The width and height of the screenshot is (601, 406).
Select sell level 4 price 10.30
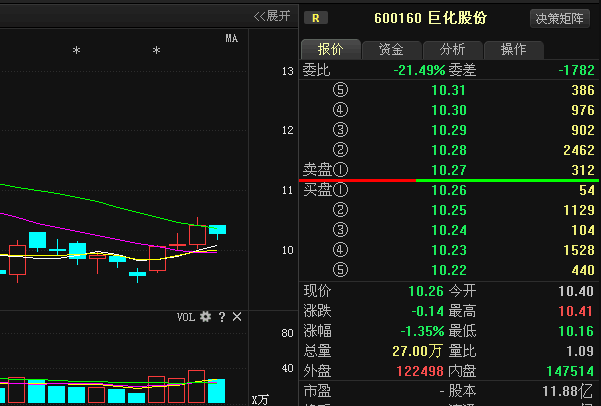pos(449,110)
